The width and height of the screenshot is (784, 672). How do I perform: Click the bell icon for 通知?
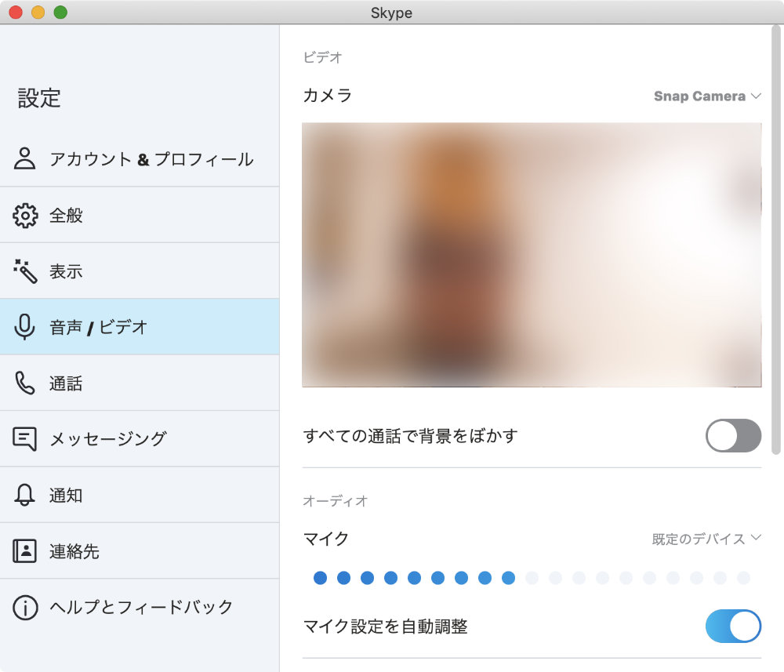tap(24, 495)
